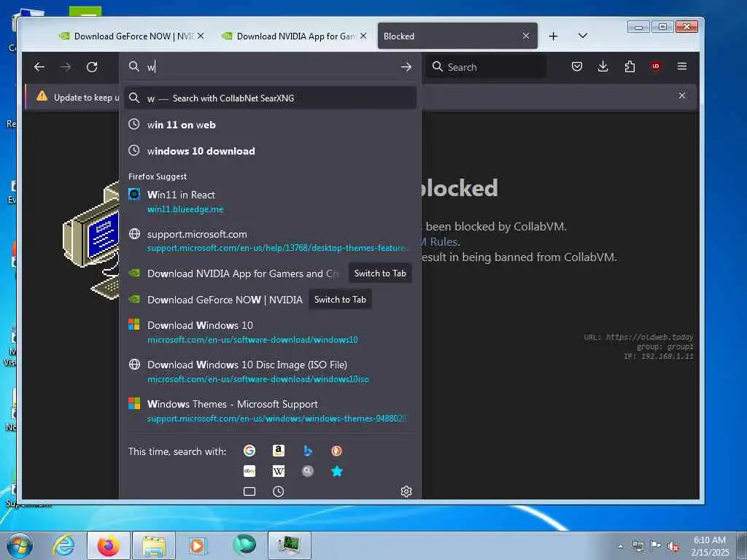This screenshot has height=560, width=747.
Task: Click the green-blue round taskbar app
Action: coord(244,545)
